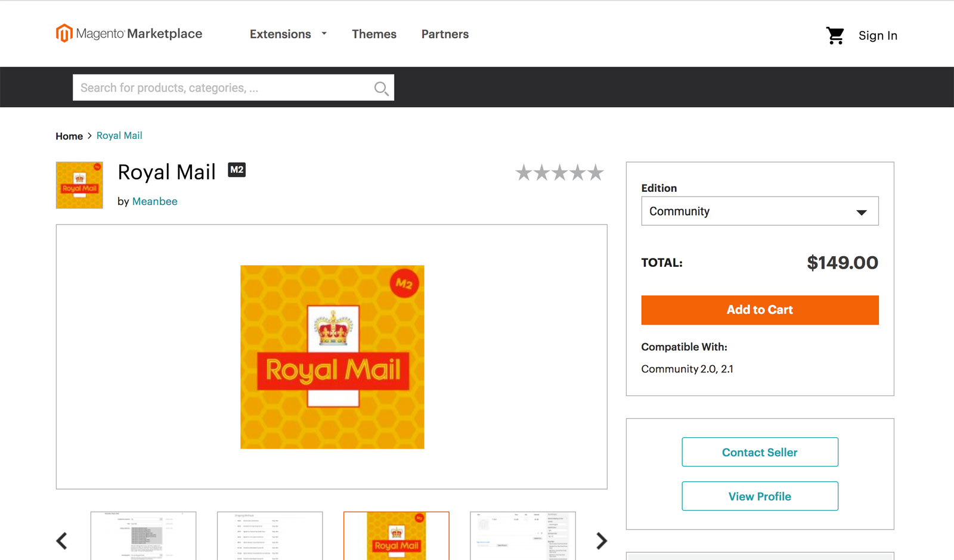
Task: Select the Royal Mail logo thumbnail
Action: coord(396,536)
